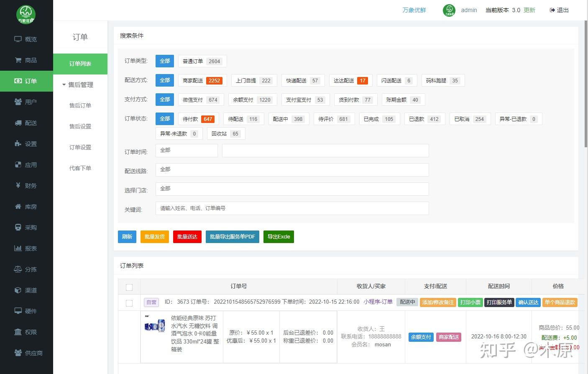
Task: Open 分拣 scale icon sidebar item
Action: [26, 269]
